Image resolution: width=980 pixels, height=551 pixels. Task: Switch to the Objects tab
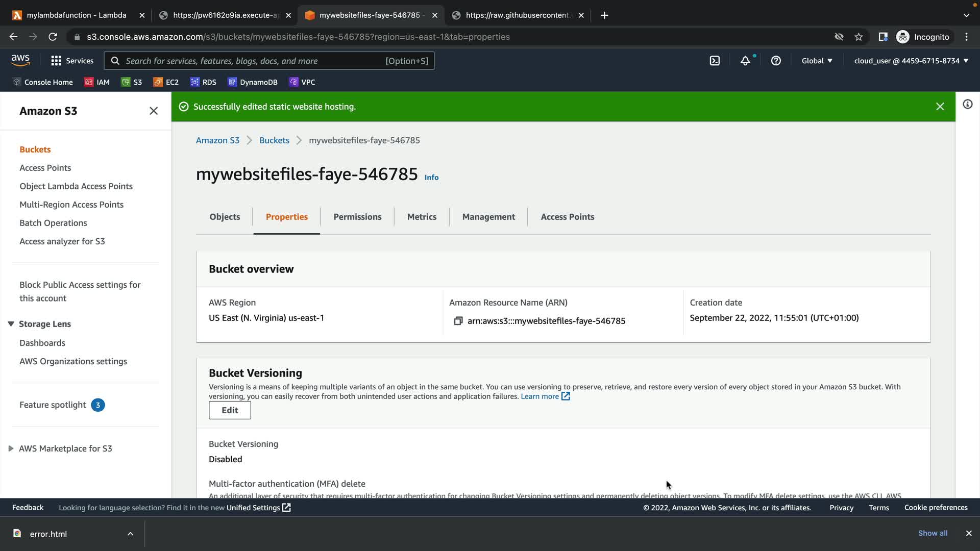[x=225, y=217]
